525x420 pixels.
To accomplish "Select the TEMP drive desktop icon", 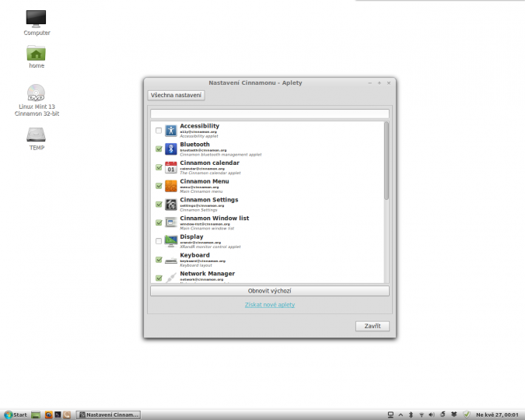I will click(36, 135).
